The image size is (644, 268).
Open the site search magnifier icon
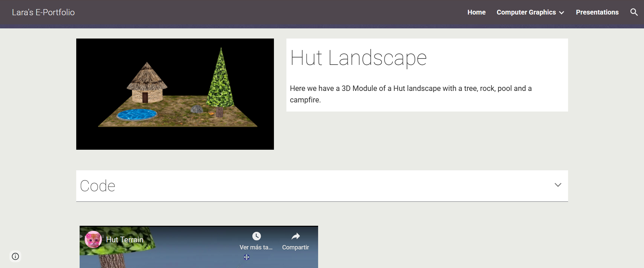click(634, 12)
